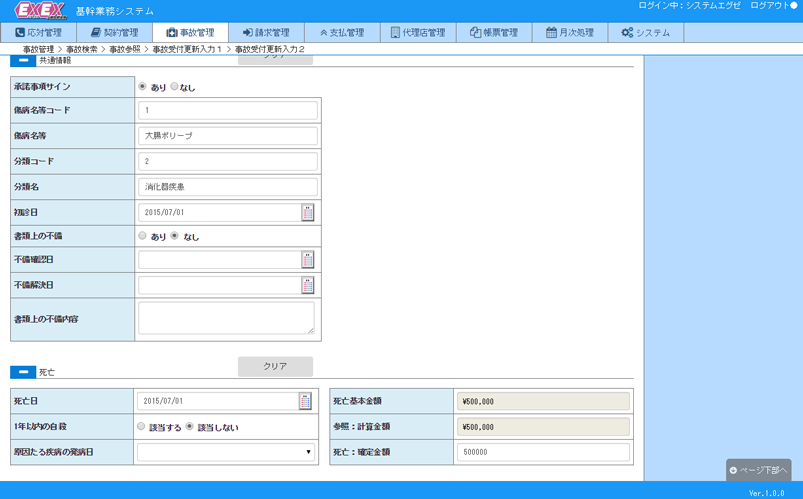Open the calendar picker for 不備解決日
803x499 pixels.
[x=308, y=285]
